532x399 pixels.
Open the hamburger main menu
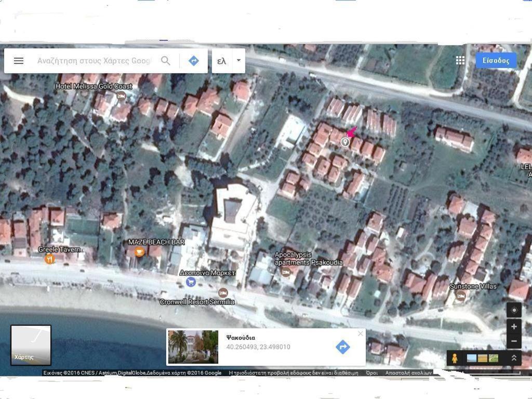click(x=19, y=61)
